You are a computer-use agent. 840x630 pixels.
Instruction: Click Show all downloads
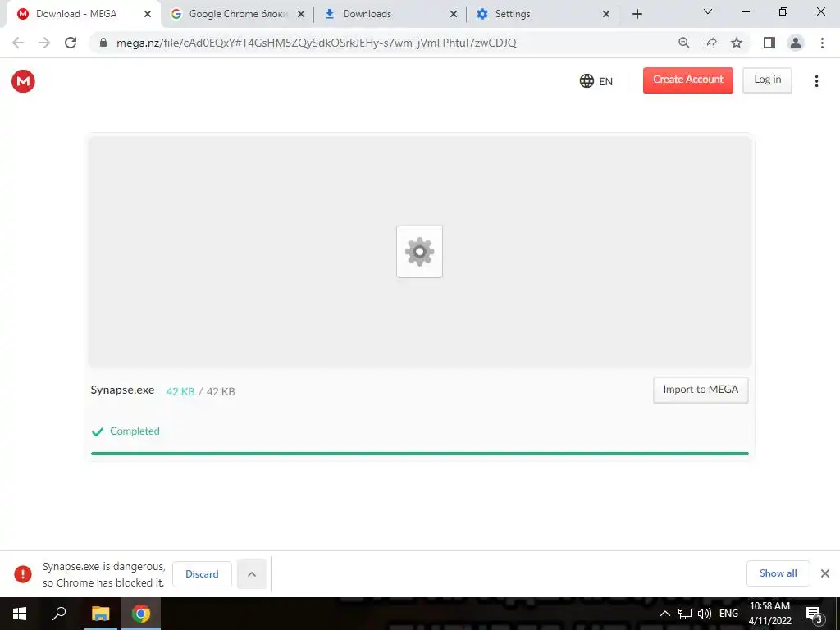click(778, 573)
